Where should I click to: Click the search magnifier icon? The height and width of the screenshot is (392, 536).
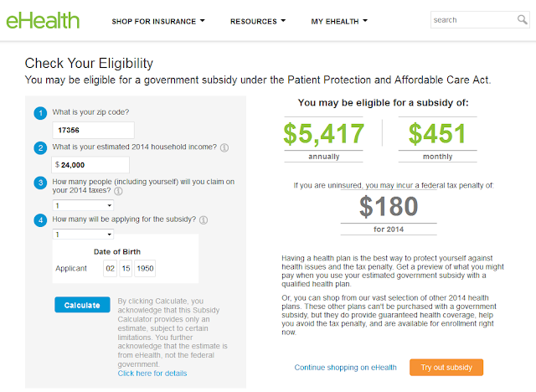(x=522, y=20)
